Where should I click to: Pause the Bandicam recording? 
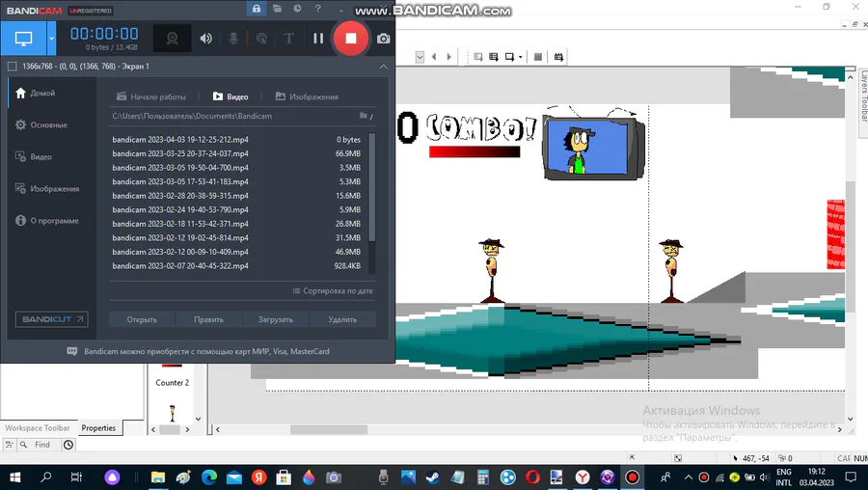(318, 39)
